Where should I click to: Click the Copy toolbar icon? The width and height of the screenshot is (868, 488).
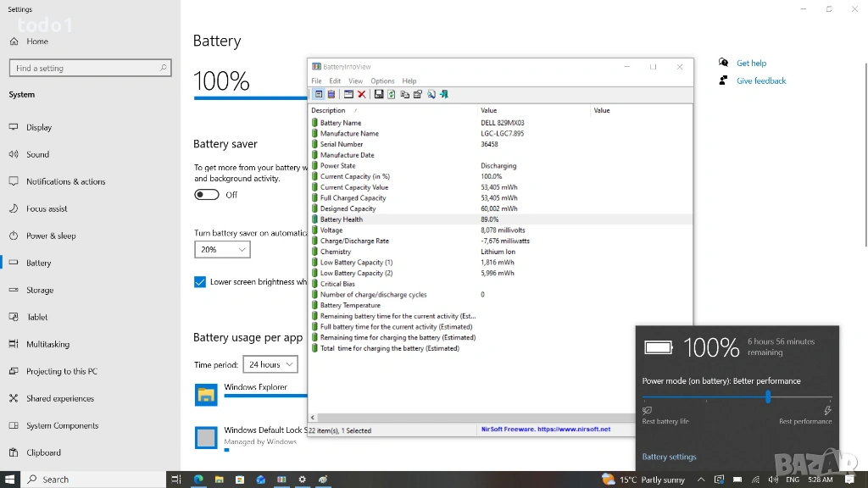[x=404, y=94]
